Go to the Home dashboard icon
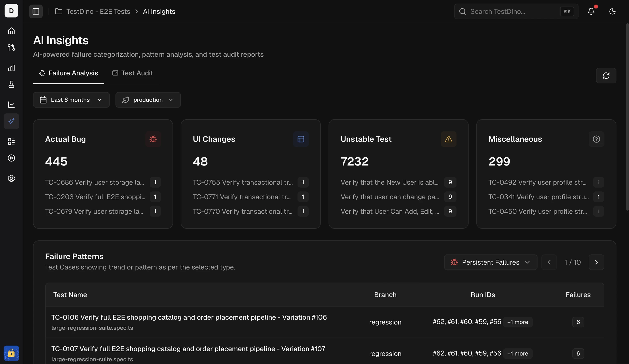 (x=11, y=31)
